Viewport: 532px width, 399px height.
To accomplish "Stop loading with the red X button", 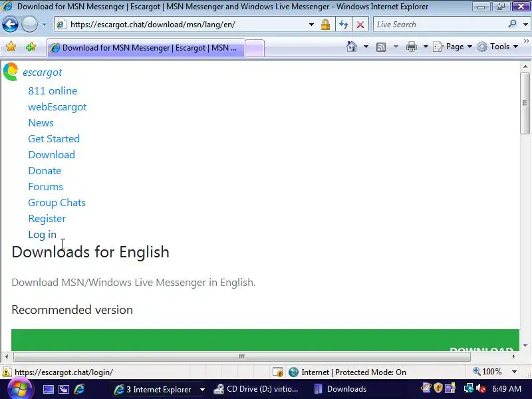I will [x=360, y=25].
